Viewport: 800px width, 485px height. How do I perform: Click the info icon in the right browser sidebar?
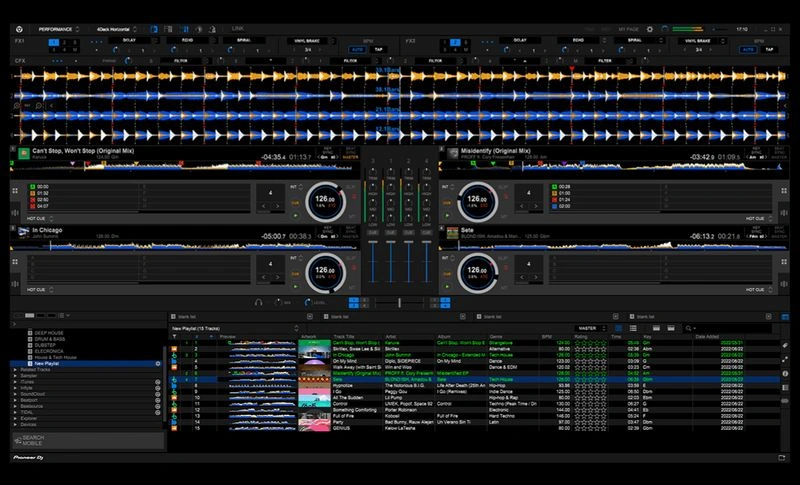(785, 374)
